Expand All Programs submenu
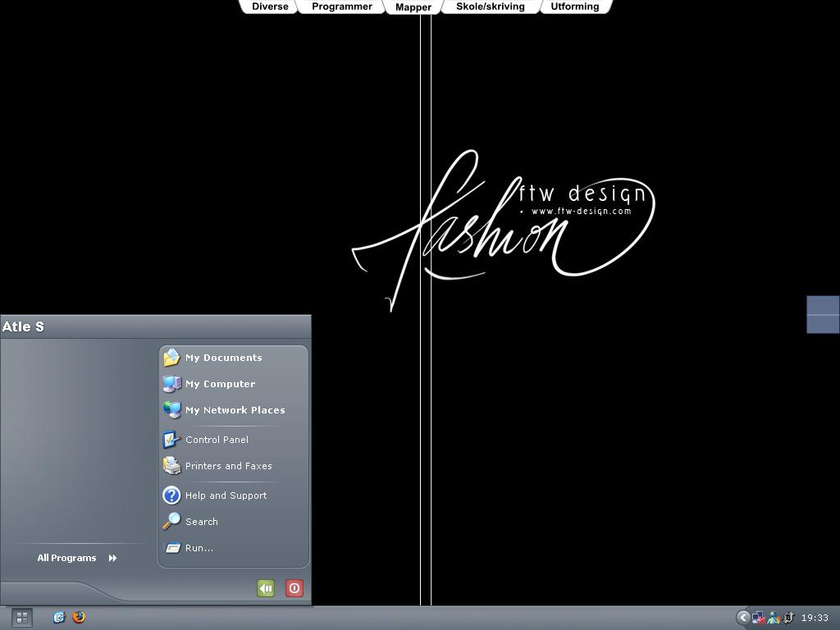 [77, 558]
